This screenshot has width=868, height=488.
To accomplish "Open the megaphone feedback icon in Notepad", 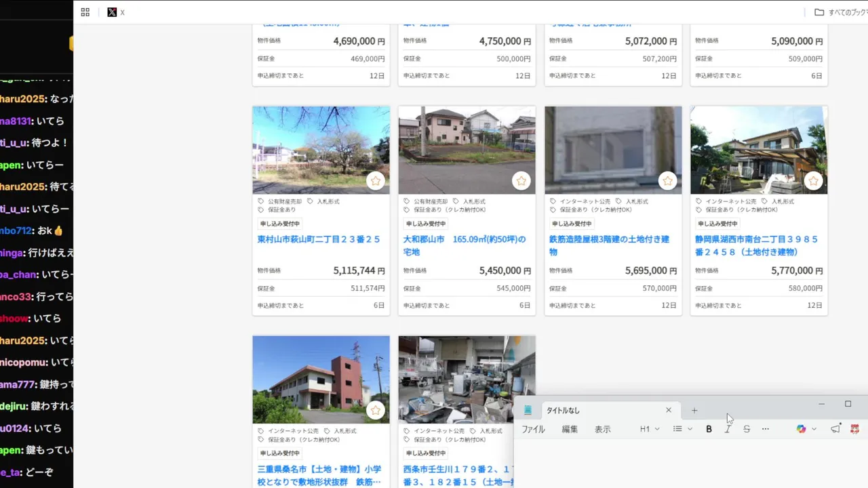I will coord(835,429).
